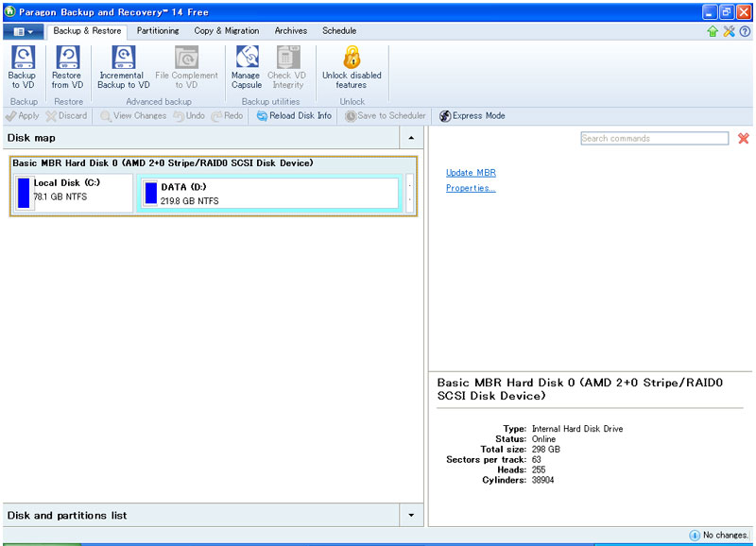The width and height of the screenshot is (756, 546).
Task: Start Incremental Backup to VD
Action: [x=124, y=59]
